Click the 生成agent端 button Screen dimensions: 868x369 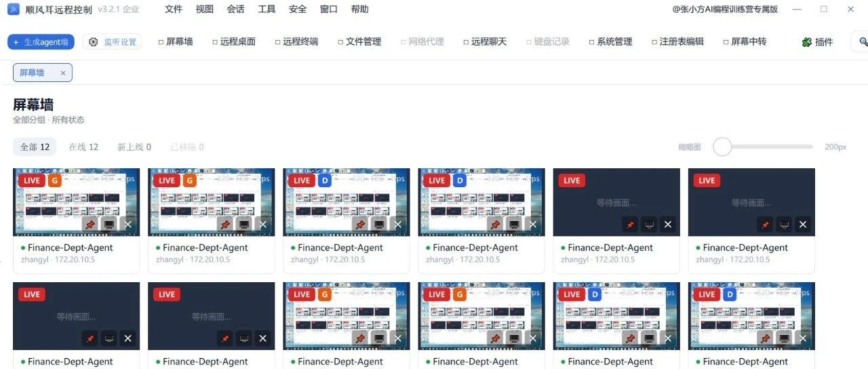pos(41,42)
